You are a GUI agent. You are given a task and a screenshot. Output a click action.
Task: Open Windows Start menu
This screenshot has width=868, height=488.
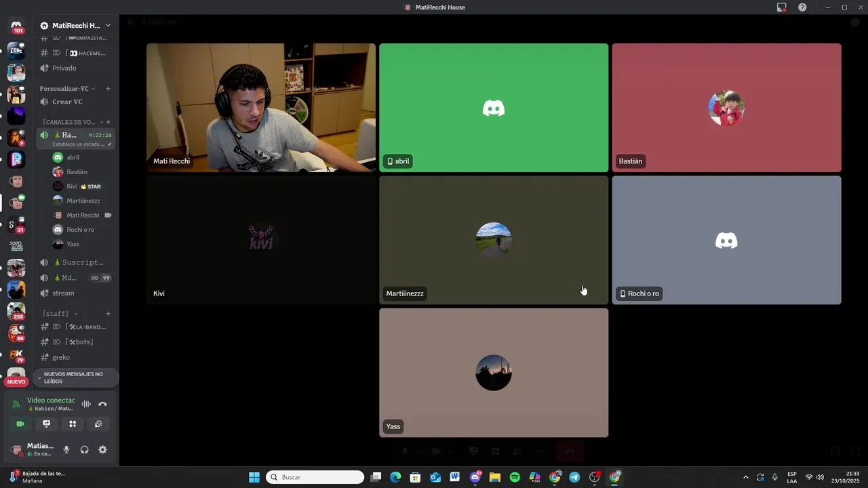coord(254,477)
